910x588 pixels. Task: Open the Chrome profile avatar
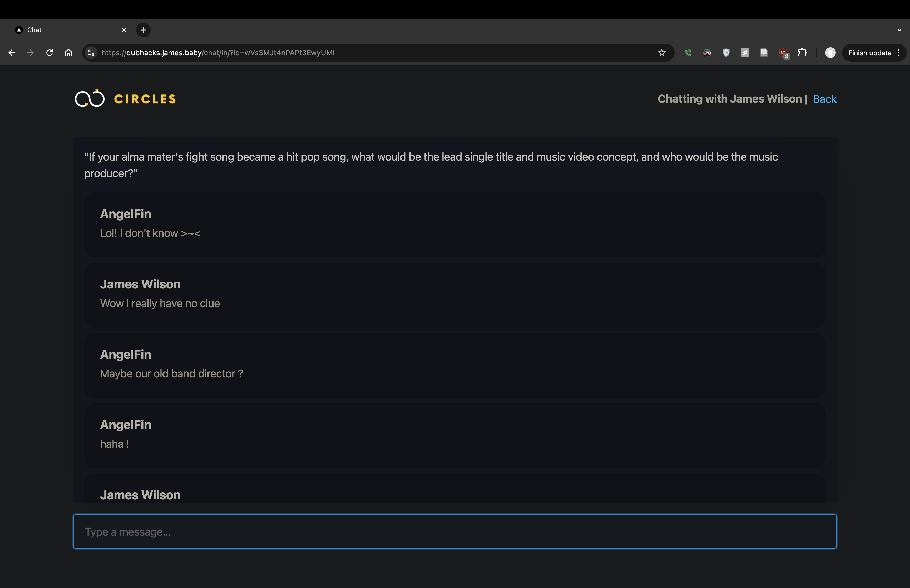tap(830, 53)
